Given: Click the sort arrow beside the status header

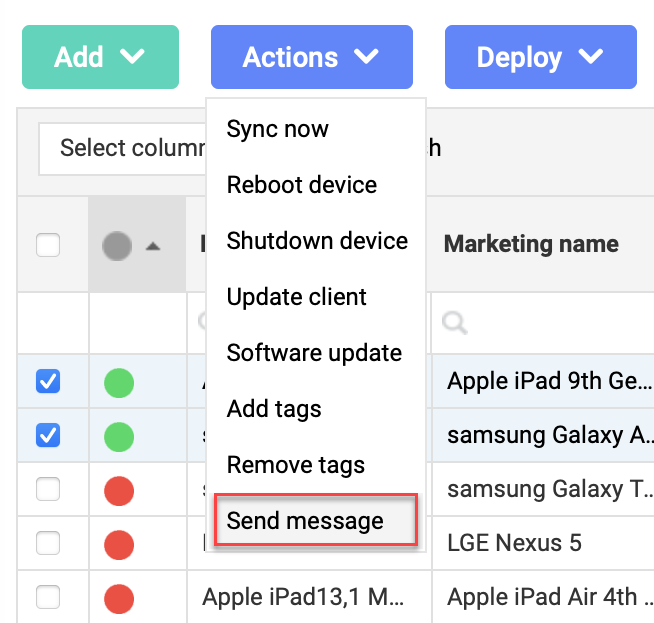Looking at the screenshot, I should pos(153,246).
